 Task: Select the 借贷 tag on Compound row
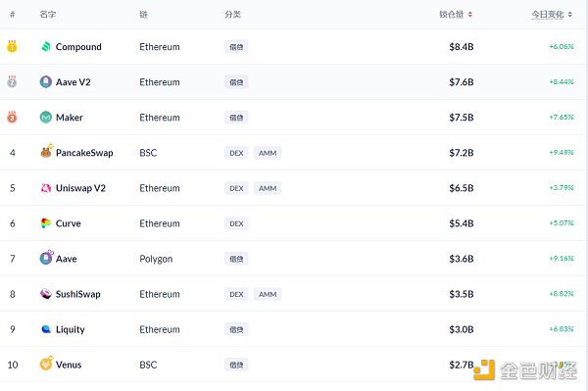(x=236, y=47)
